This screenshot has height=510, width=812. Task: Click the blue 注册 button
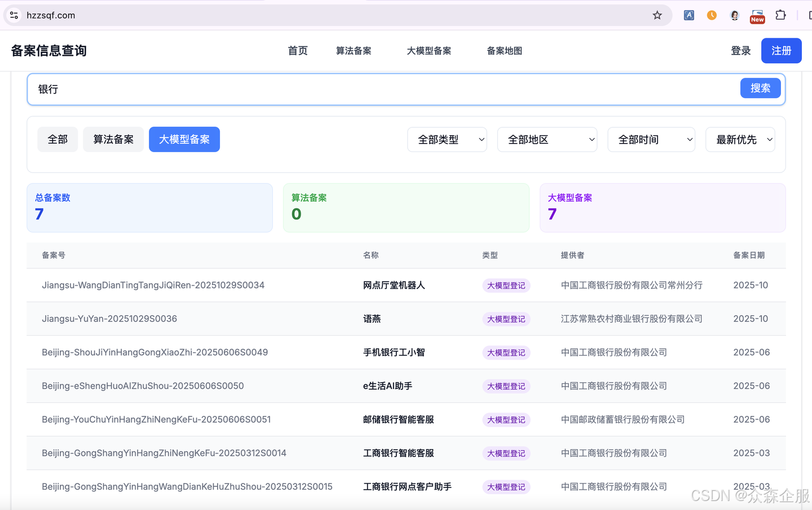coord(782,51)
